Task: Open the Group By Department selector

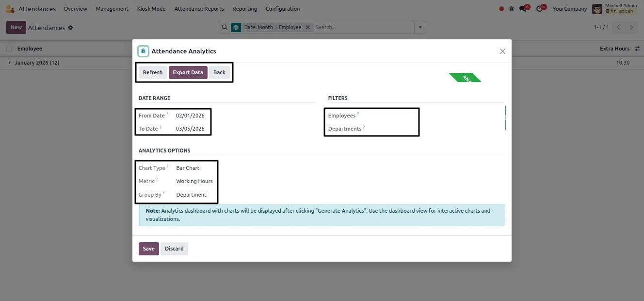Action: [194, 195]
